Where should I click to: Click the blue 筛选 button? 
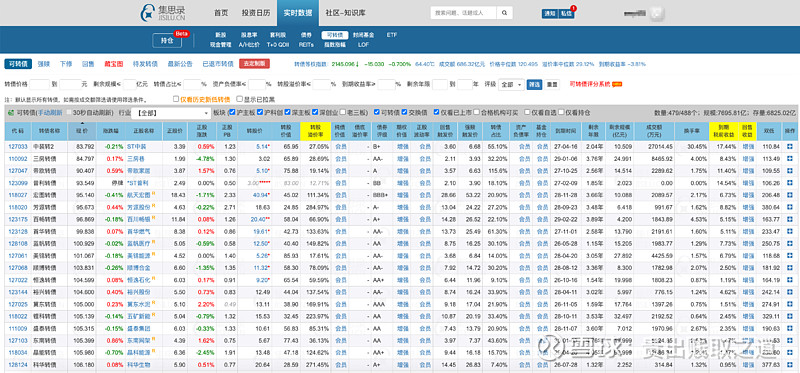(534, 84)
